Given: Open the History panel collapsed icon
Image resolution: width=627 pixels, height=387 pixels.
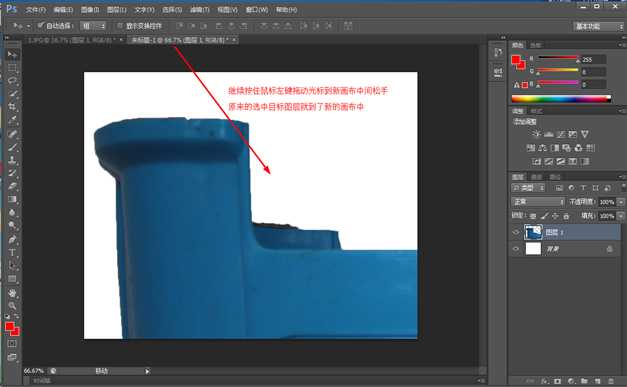Looking at the screenshot, I should coord(498,52).
